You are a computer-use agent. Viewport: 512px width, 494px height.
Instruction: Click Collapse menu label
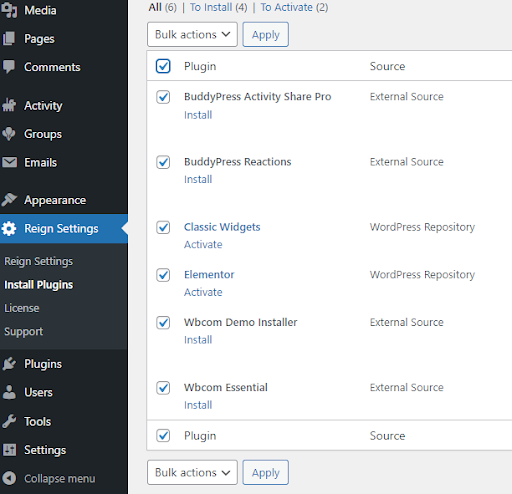click(60, 478)
